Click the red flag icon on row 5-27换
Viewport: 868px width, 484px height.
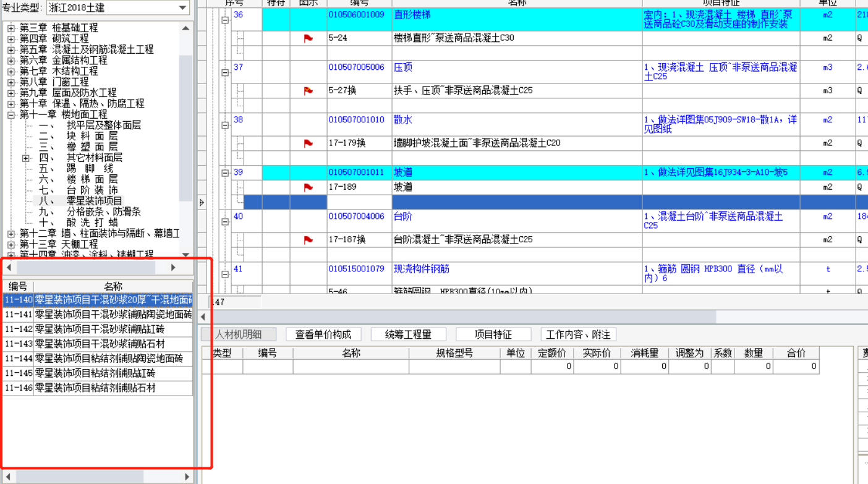pos(308,91)
